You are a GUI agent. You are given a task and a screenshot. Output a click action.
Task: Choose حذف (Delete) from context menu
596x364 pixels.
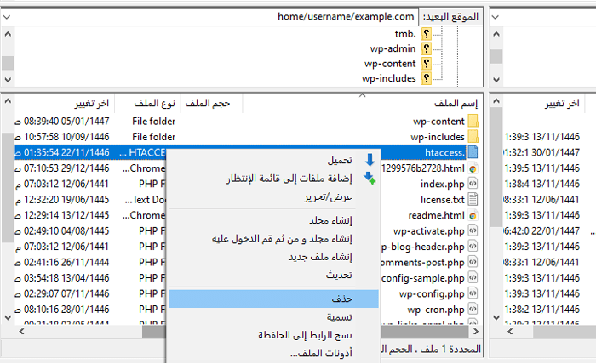click(273, 299)
